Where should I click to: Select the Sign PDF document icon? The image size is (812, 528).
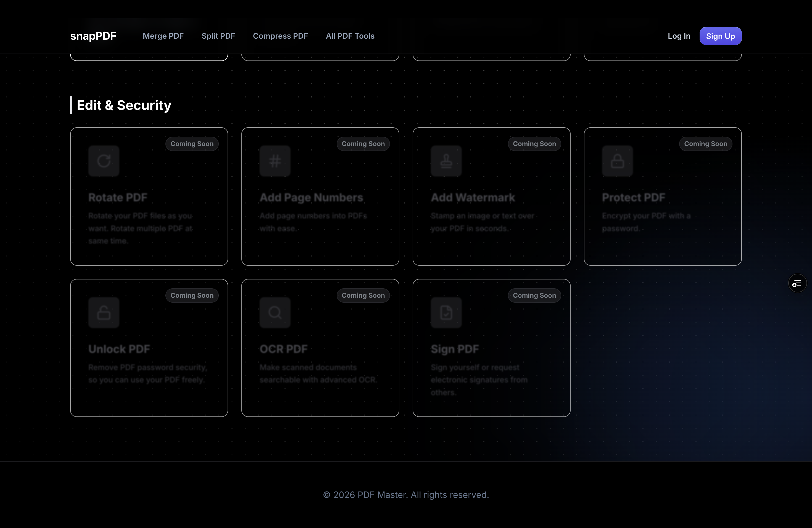[x=446, y=312]
